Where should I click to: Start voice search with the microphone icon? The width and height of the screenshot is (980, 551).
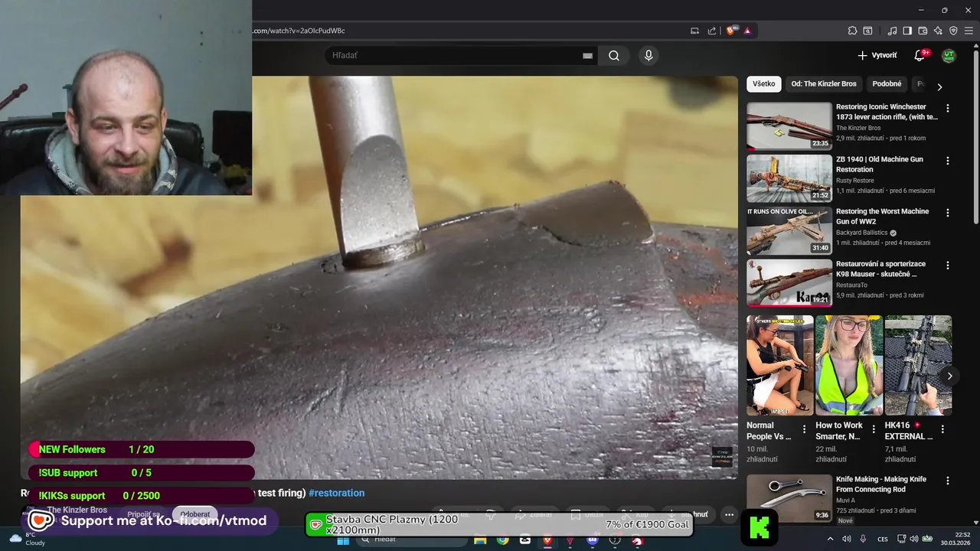[x=648, y=55]
